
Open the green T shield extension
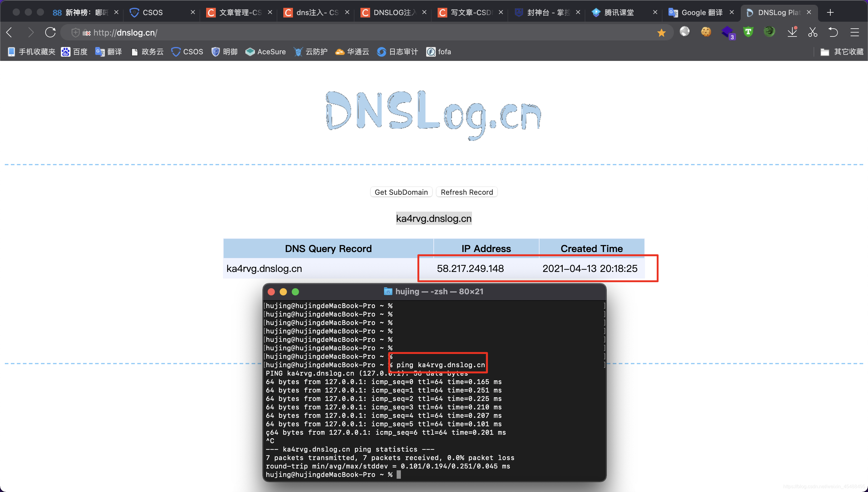(x=748, y=32)
